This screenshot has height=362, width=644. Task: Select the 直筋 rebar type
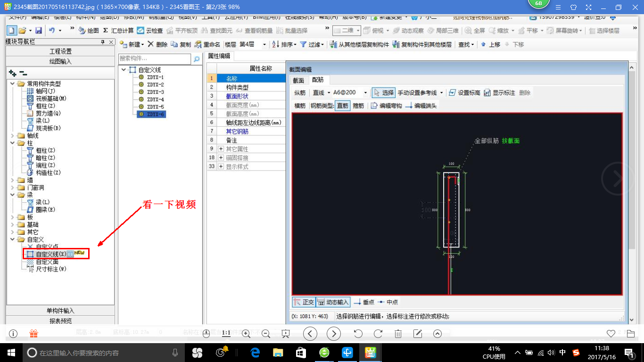342,106
